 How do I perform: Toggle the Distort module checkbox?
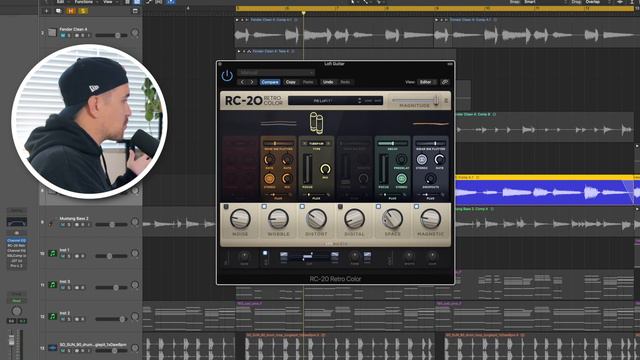tap(302, 207)
